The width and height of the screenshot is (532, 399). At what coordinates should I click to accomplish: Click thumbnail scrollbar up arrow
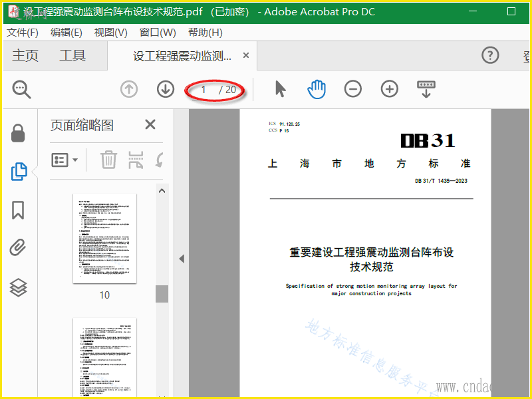coord(162,191)
